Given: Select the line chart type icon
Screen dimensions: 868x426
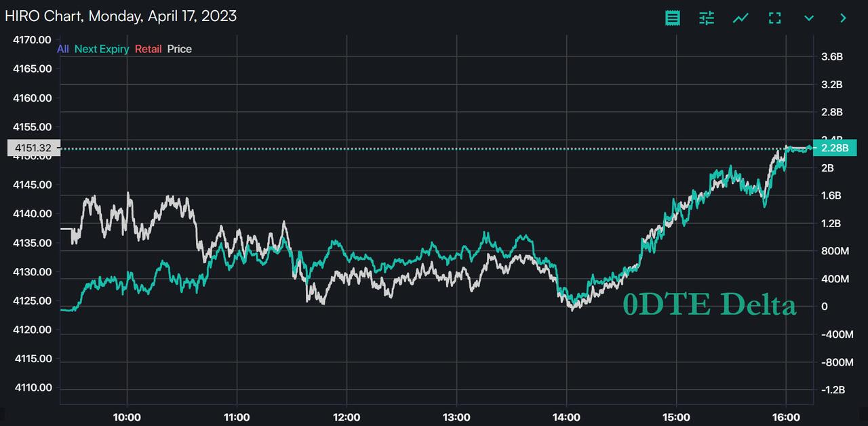Looking at the screenshot, I should point(741,18).
